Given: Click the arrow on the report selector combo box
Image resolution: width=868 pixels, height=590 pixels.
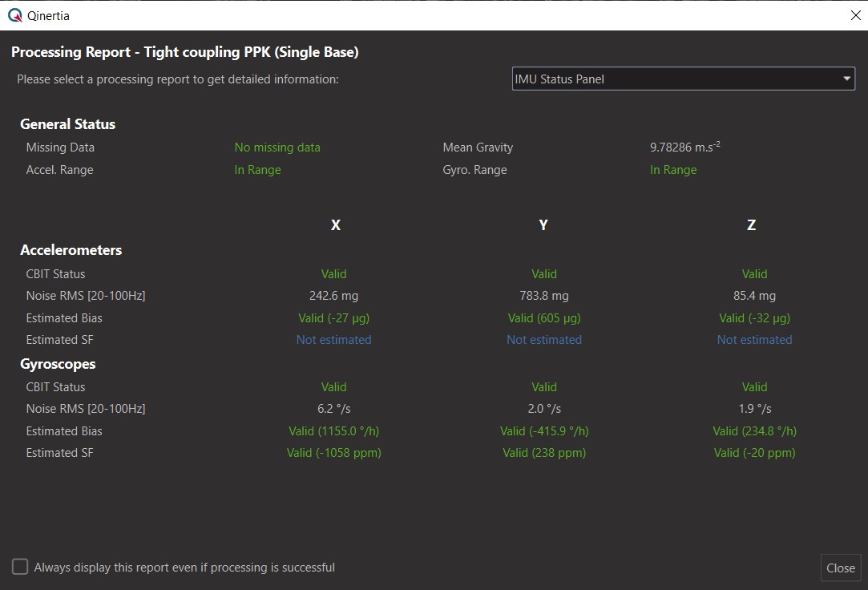Looking at the screenshot, I should [x=846, y=79].
